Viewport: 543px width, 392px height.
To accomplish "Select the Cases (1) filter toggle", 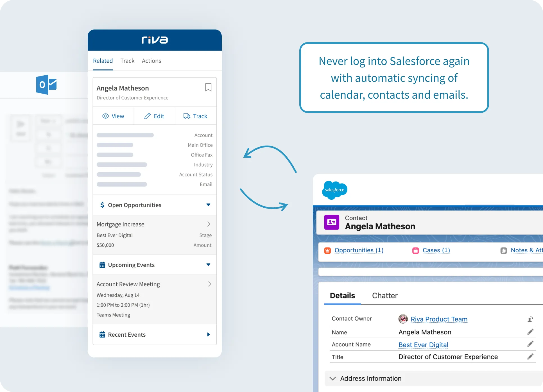I will 436,250.
